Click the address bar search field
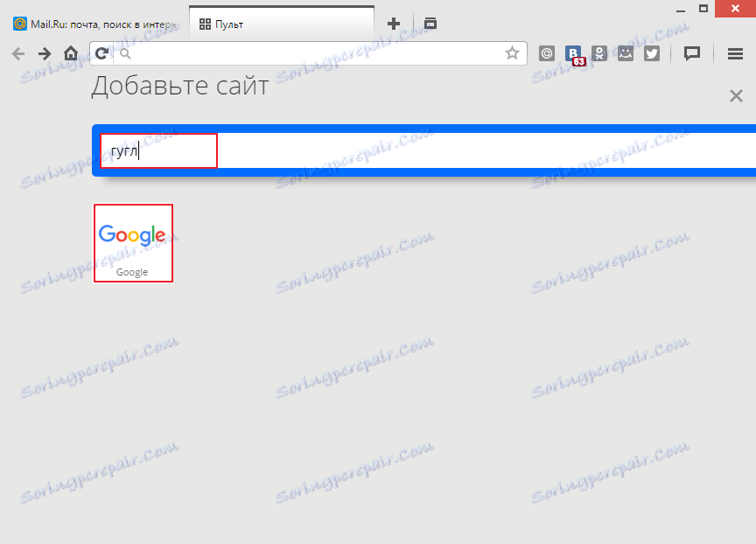Image resolution: width=756 pixels, height=544 pixels. 309,53
